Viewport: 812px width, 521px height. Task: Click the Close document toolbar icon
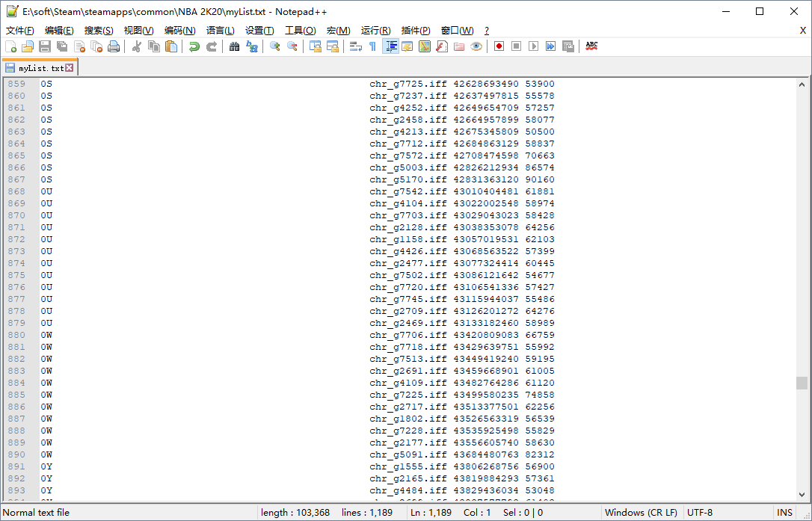(x=79, y=46)
